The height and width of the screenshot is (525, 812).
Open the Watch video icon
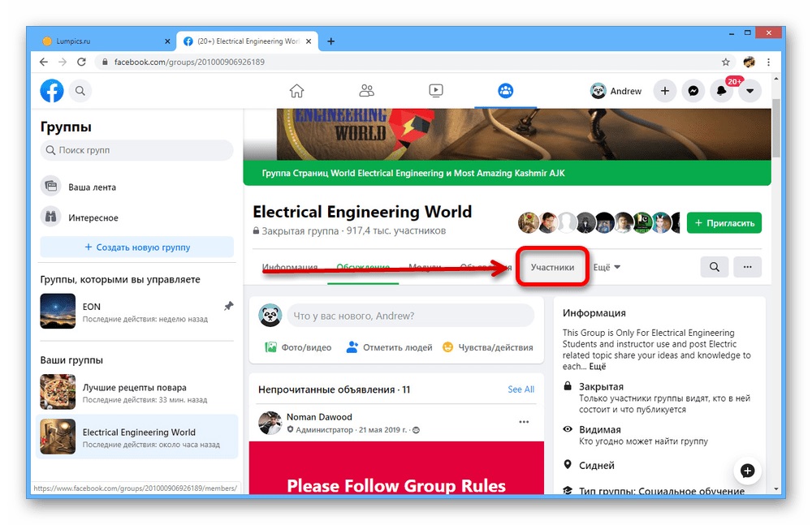(436, 91)
